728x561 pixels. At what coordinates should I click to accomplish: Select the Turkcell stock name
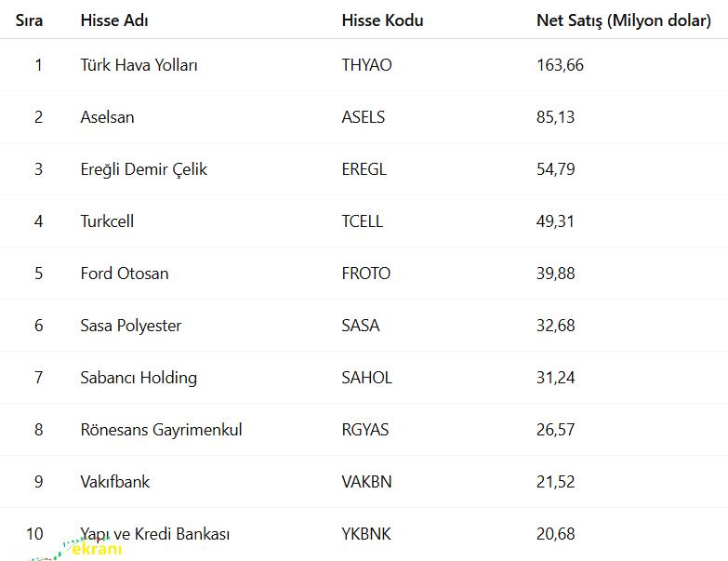click(108, 221)
